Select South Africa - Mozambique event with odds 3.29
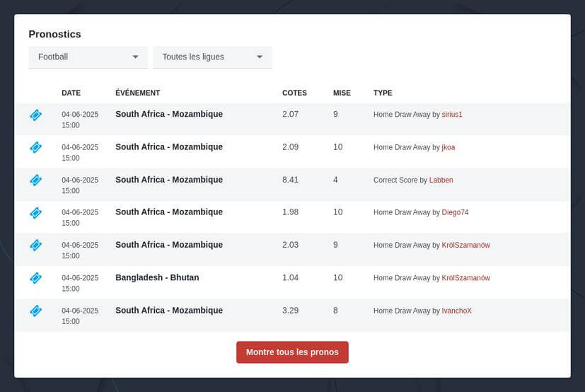 (169, 311)
